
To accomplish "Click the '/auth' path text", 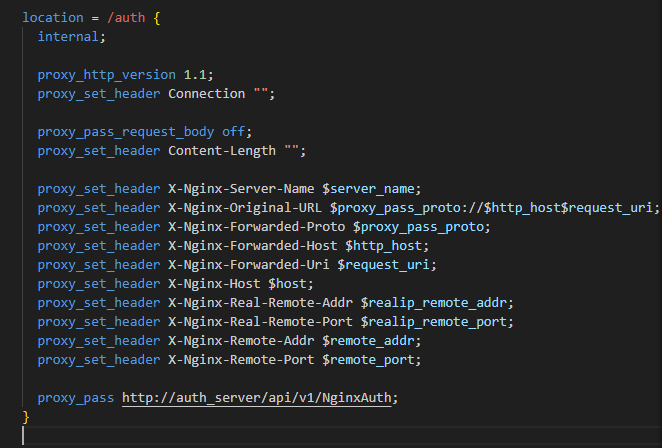I will (x=126, y=18).
